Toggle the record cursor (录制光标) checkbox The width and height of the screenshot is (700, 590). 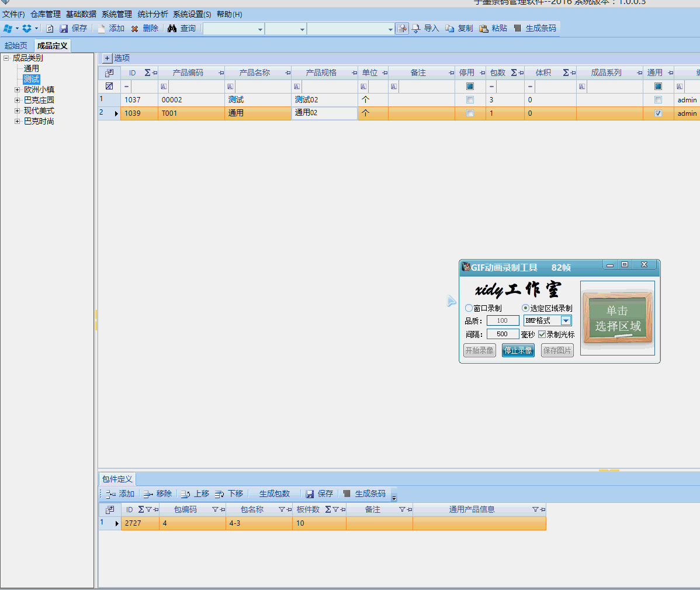(542, 334)
